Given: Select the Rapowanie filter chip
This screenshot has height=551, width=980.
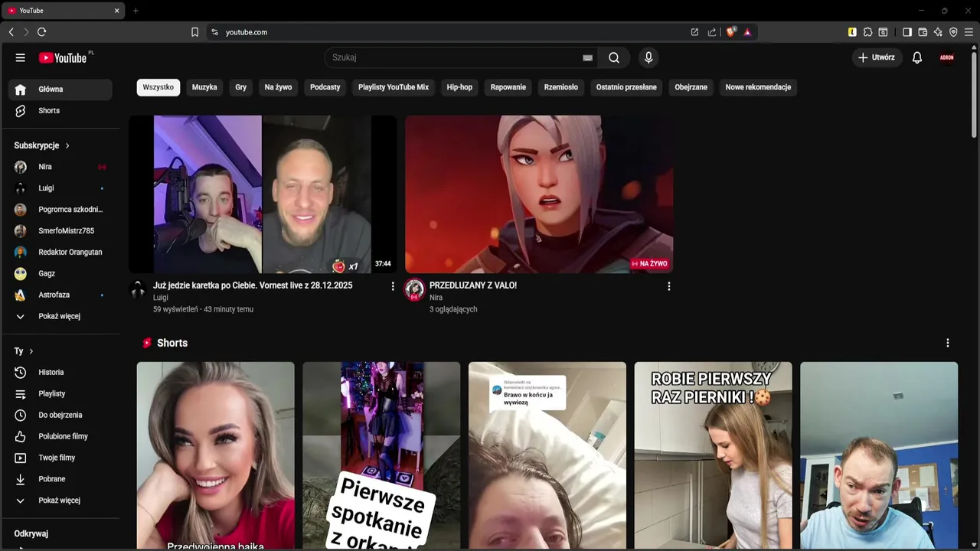Looking at the screenshot, I should (x=508, y=87).
